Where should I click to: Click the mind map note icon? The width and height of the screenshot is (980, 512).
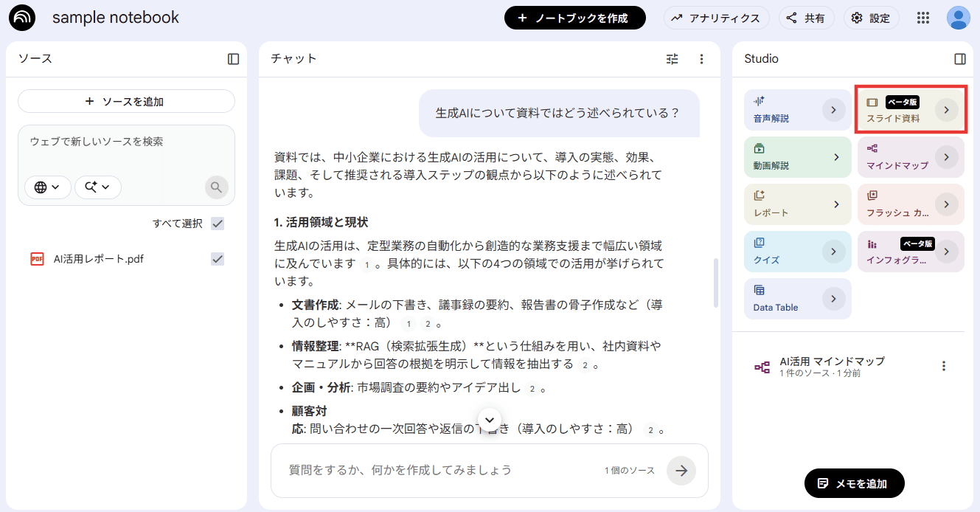tap(762, 367)
